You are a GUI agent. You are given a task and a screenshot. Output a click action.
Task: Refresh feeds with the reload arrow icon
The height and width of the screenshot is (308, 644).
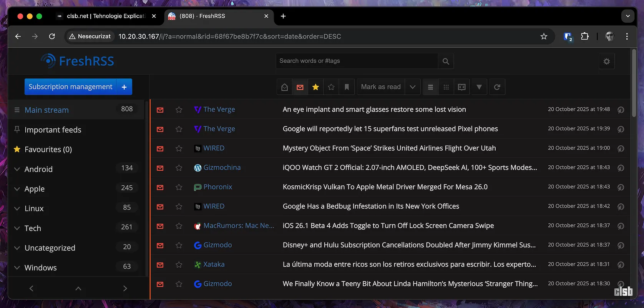[497, 87]
